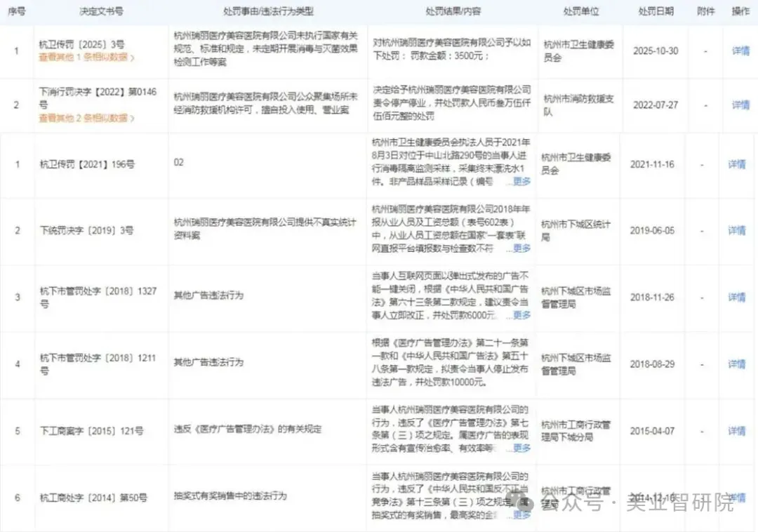
Task: Click the date 2015-04-07
Action: 652,430
